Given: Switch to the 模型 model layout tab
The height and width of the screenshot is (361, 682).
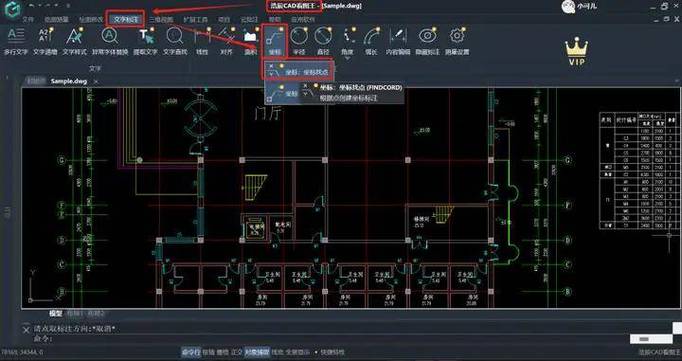Looking at the screenshot, I should pos(55,313).
